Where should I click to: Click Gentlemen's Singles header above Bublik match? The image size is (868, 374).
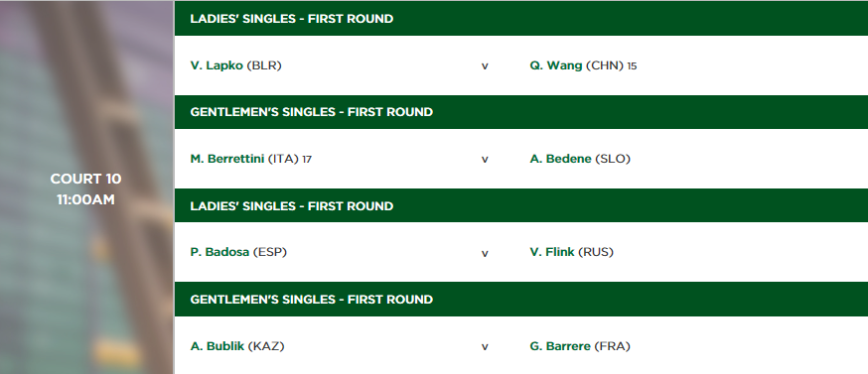click(521, 300)
